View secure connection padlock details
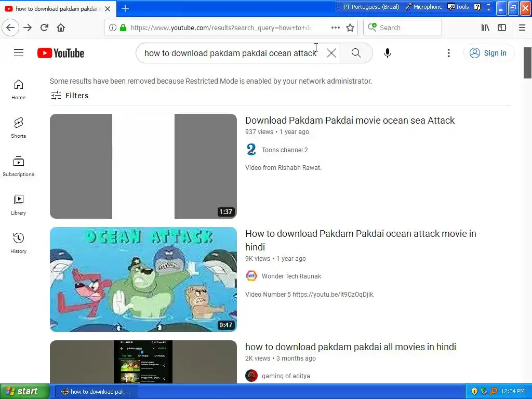 point(123,28)
